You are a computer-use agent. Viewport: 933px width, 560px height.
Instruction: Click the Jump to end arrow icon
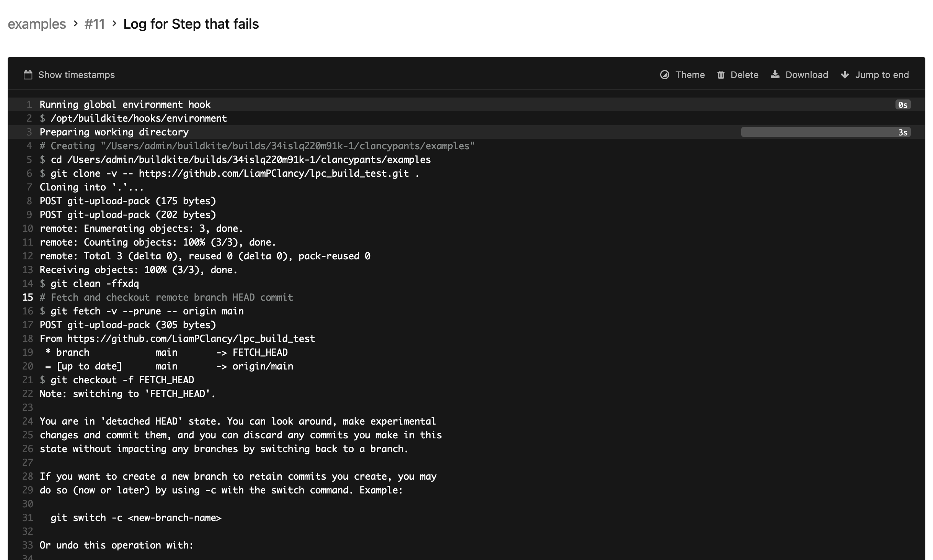tap(845, 75)
